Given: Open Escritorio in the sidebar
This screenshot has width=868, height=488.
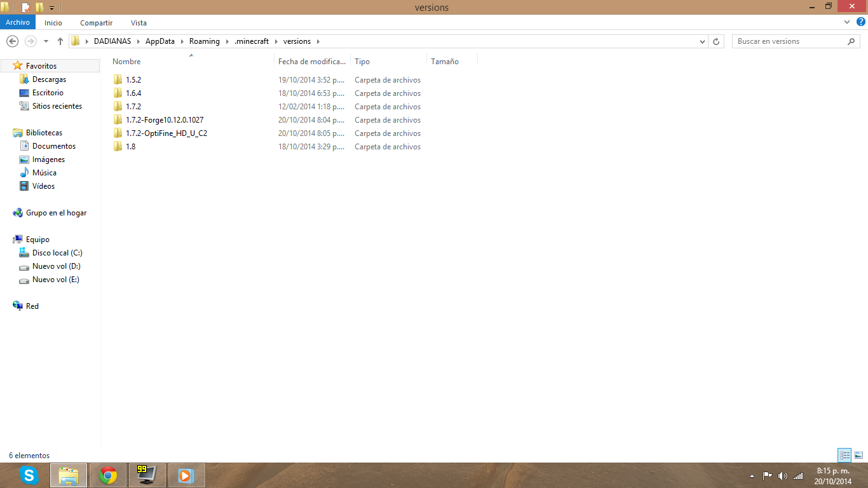Looking at the screenshot, I should click(48, 93).
